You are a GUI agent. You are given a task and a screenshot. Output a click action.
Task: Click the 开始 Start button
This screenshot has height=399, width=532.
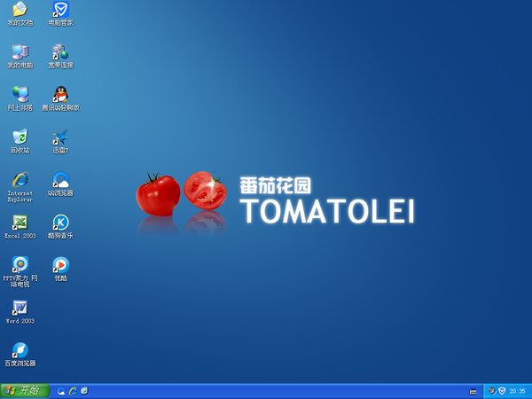[24, 390]
